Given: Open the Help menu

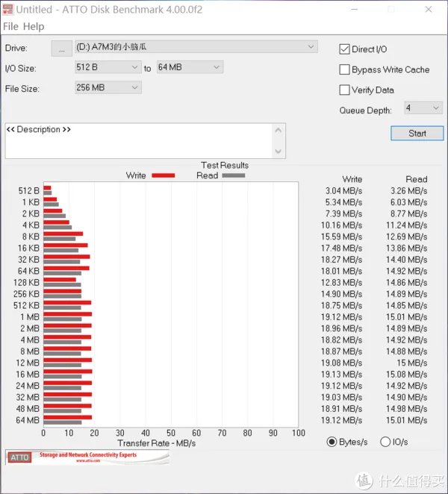Looking at the screenshot, I should 34,26.
